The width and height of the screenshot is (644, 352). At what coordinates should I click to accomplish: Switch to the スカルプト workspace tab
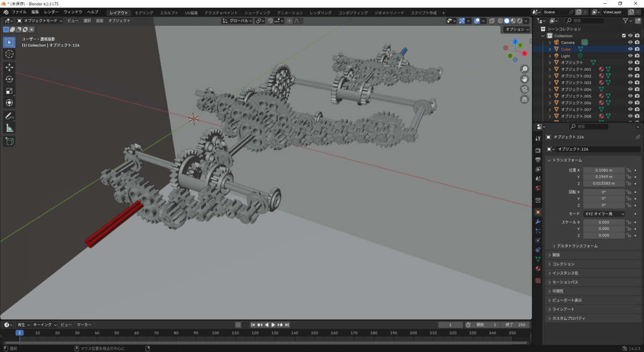(170, 12)
